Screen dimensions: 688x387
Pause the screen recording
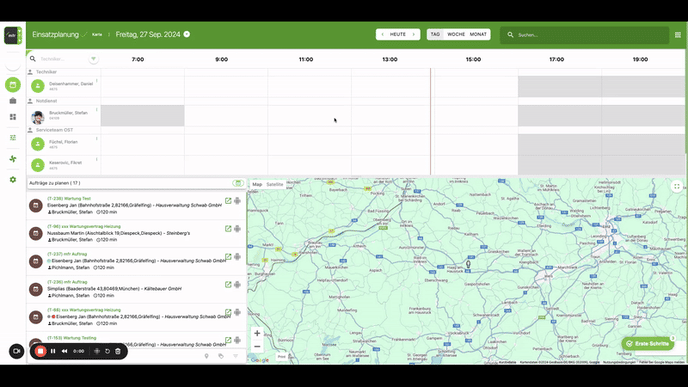[53, 351]
